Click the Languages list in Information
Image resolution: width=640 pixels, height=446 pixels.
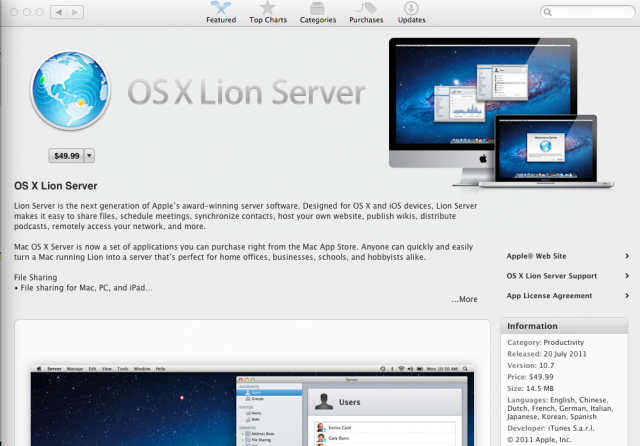click(560, 408)
